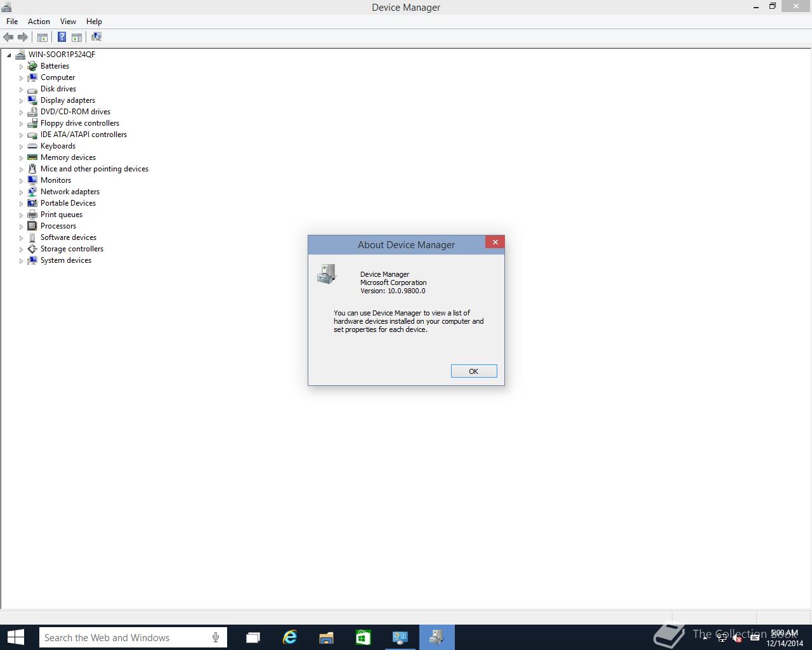The width and height of the screenshot is (812, 650).
Task: Toggle the Show/Hide Action Pane toolbar icon
Action: tap(77, 37)
